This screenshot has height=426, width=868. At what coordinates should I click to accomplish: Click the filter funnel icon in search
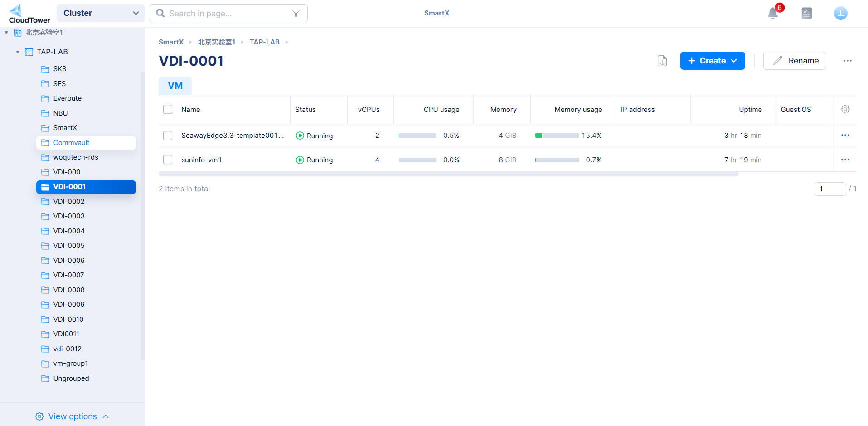click(x=296, y=14)
